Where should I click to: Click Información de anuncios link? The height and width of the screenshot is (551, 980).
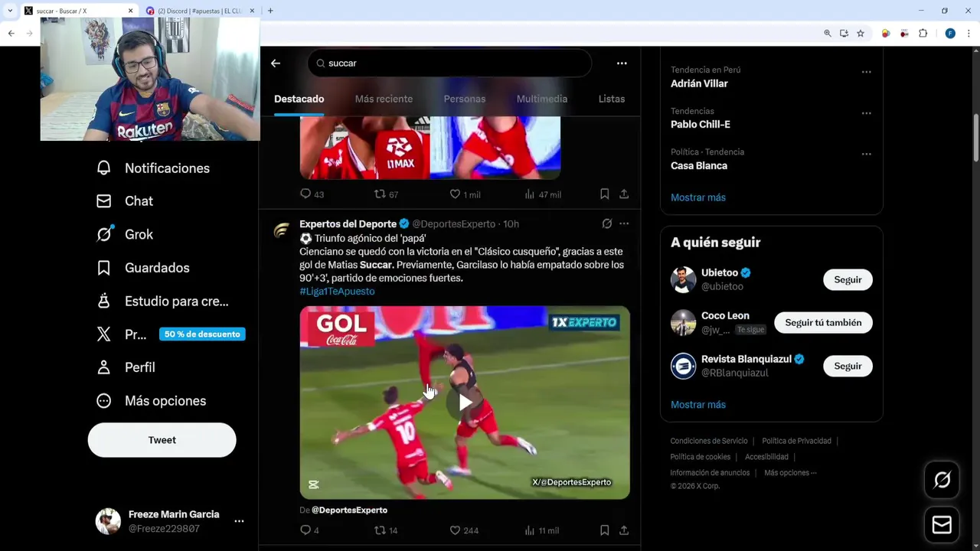(710, 473)
